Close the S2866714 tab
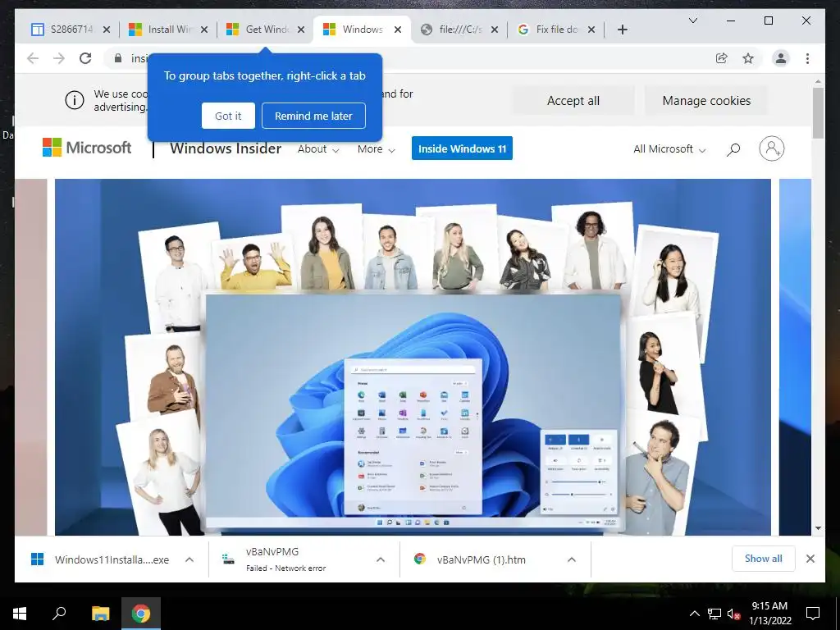The height and width of the screenshot is (630, 840). (107, 30)
